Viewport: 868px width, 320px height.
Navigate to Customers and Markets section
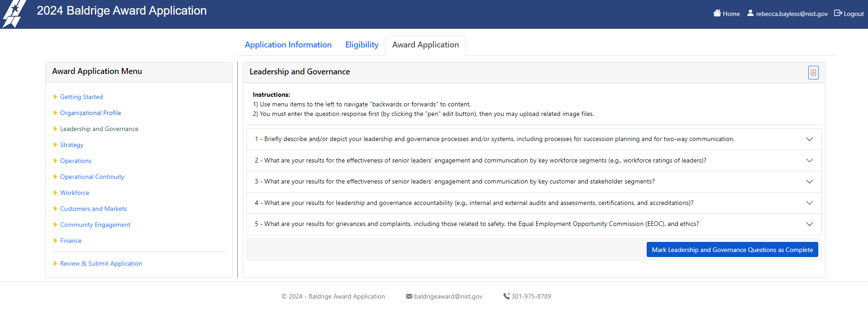93,209
